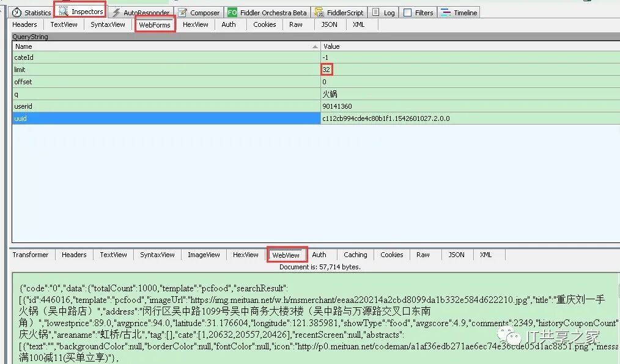Screen dimensions: 620x364
Task: Select request Cookies inspector tab
Action: [265, 24]
